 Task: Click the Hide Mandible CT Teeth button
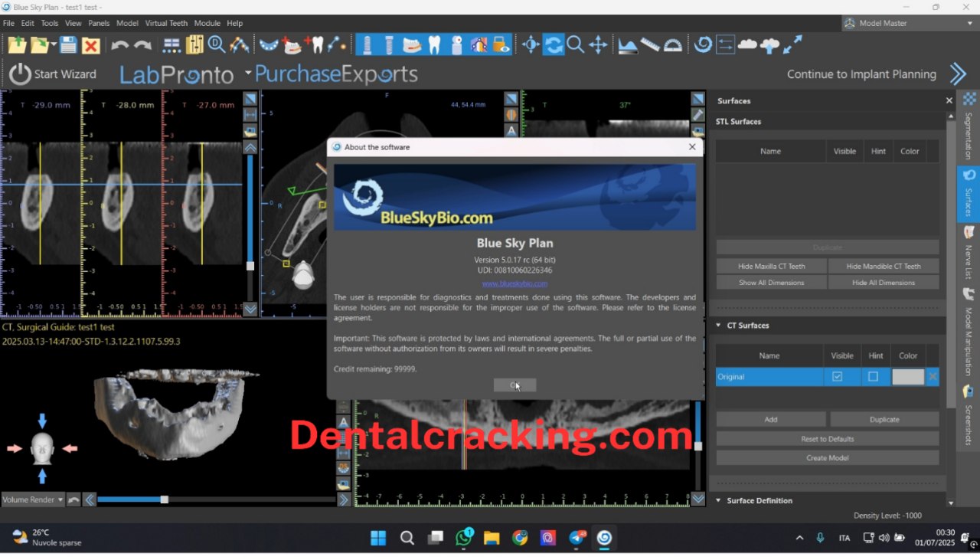coord(884,266)
